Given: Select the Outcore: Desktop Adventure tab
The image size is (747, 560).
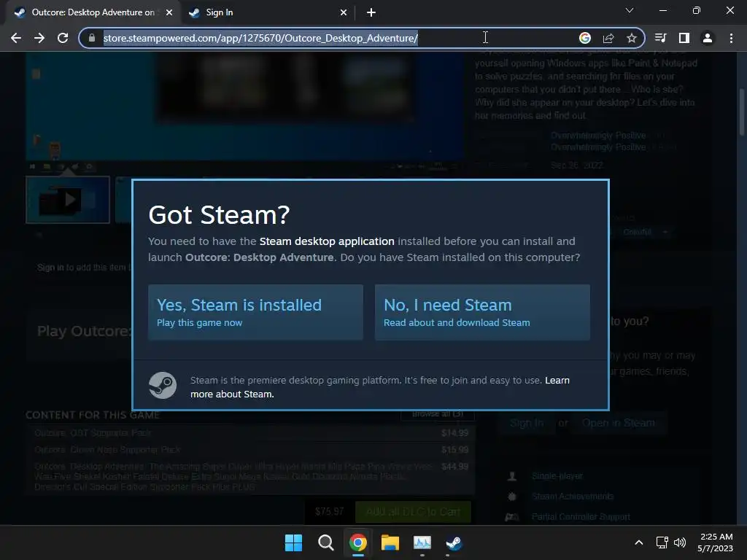Looking at the screenshot, I should pos(93,12).
